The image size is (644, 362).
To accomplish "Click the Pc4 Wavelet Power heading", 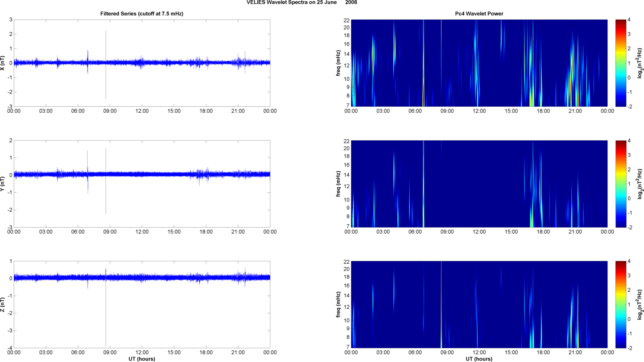I will tap(479, 14).
